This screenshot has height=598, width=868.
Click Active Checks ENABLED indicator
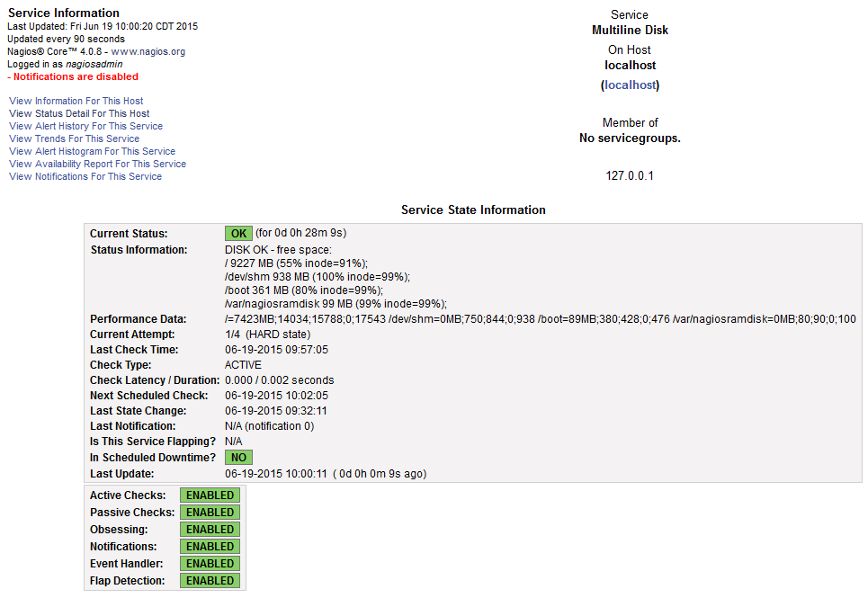(210, 495)
